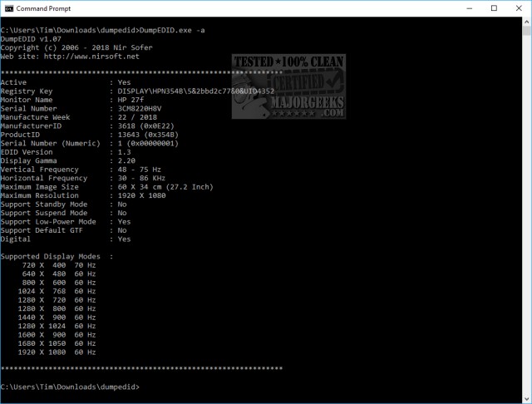
Task: Minimize the Command Prompt window
Action: (x=469, y=8)
